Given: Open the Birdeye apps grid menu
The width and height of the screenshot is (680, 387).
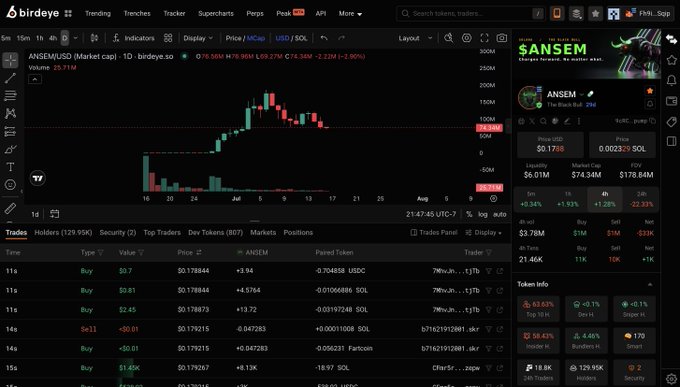Looking at the screenshot, I should click(68, 13).
